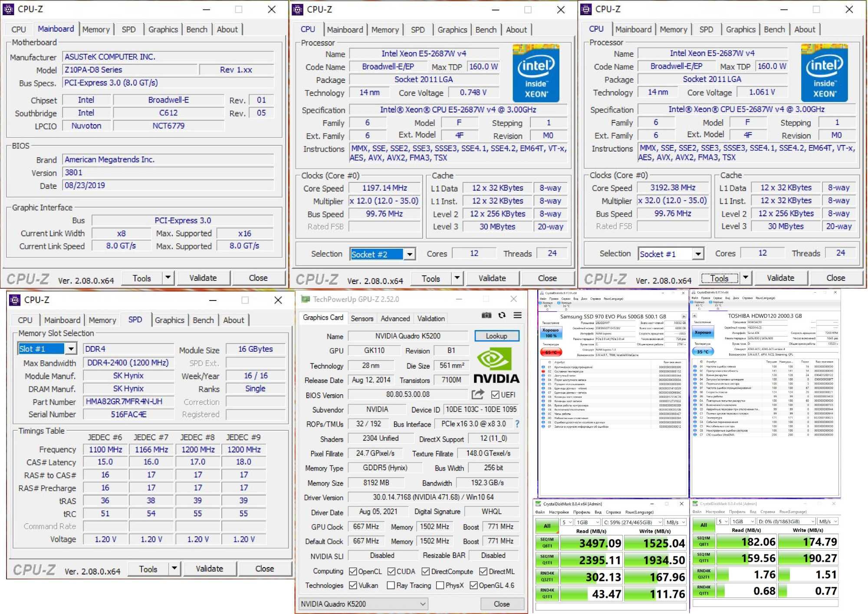Toggle the CUDA checkbox

[x=391, y=571]
